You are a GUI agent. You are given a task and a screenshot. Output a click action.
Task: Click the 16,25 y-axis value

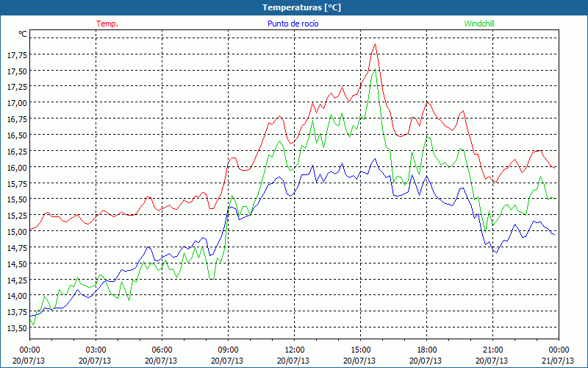[17, 151]
